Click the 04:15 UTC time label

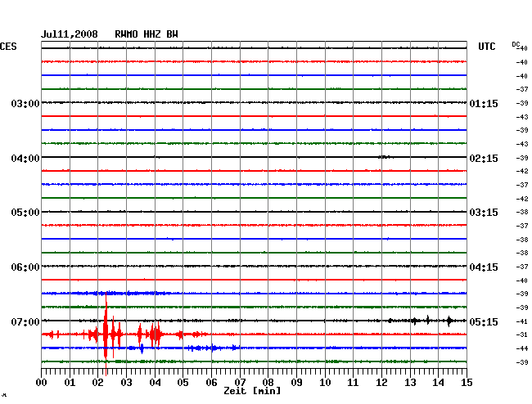(x=484, y=267)
